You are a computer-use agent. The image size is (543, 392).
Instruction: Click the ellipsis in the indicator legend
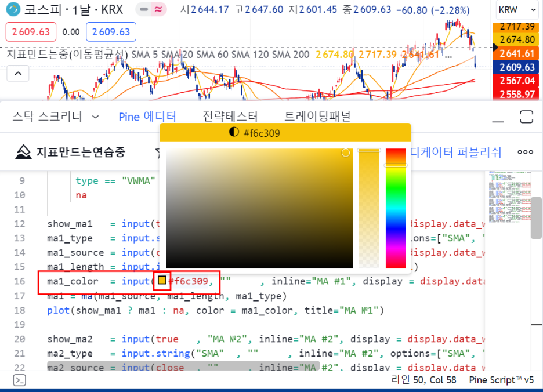point(448,56)
